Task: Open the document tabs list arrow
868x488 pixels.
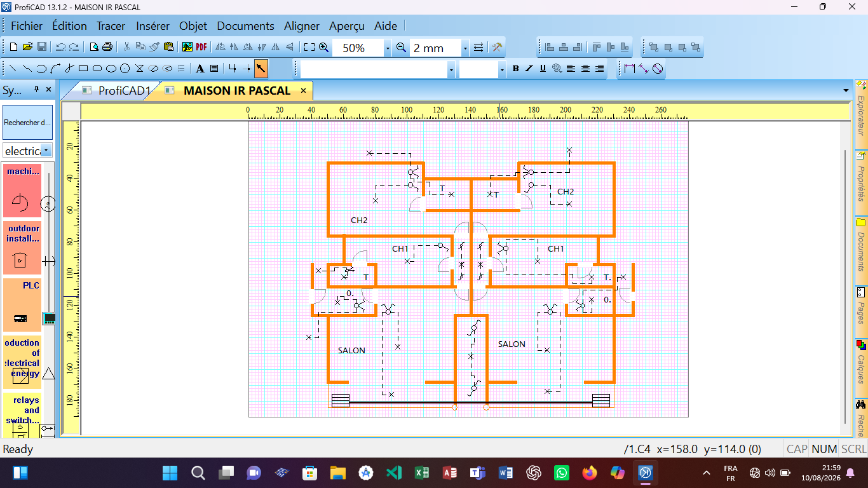Action: click(x=845, y=91)
